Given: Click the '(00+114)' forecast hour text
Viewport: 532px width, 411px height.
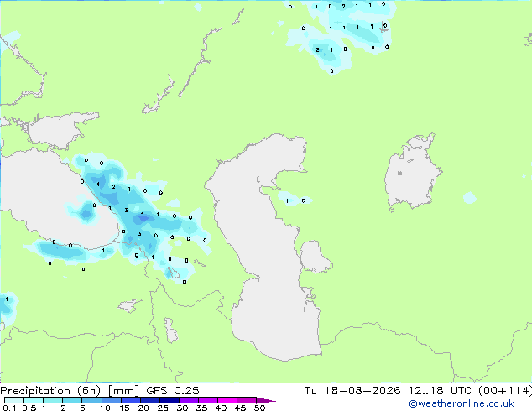Looking at the screenshot, I should click(x=505, y=391).
